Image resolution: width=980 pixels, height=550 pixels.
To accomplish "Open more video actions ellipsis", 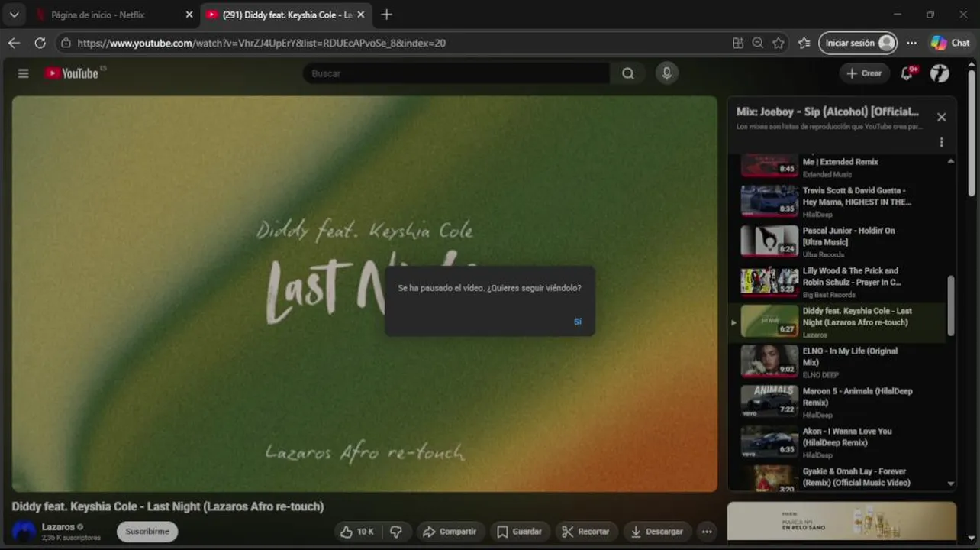I will [707, 532].
